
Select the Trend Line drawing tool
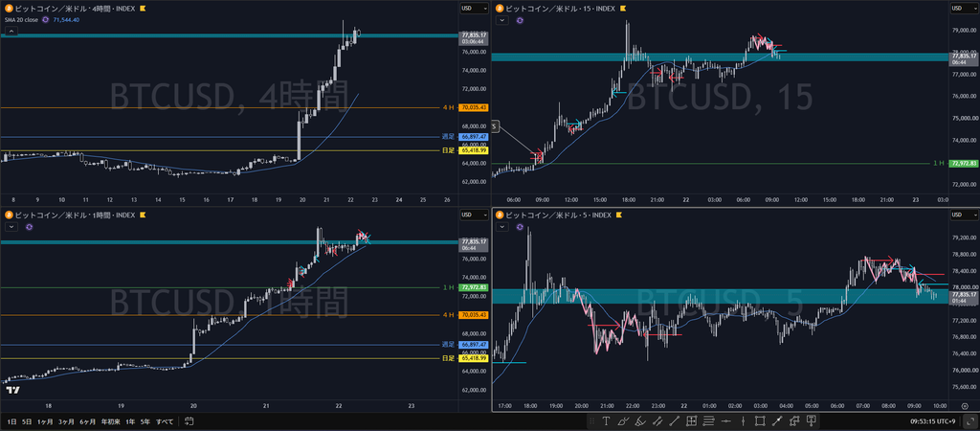click(x=675, y=421)
